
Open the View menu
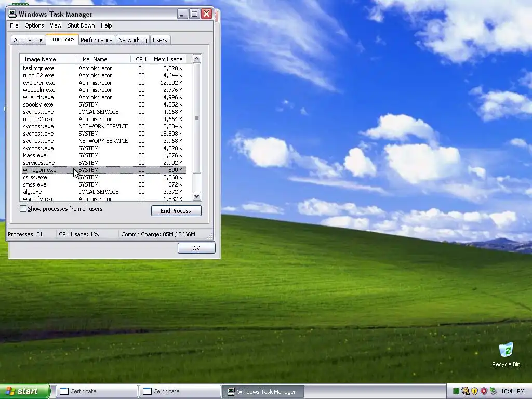[x=56, y=25]
